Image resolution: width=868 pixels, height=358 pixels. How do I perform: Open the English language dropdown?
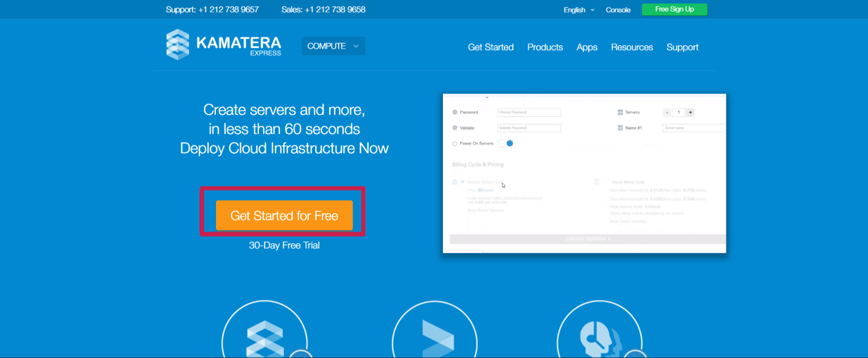[578, 10]
